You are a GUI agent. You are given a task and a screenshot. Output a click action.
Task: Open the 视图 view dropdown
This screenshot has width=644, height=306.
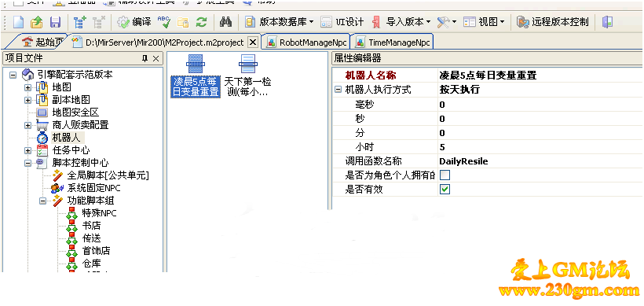(484, 22)
